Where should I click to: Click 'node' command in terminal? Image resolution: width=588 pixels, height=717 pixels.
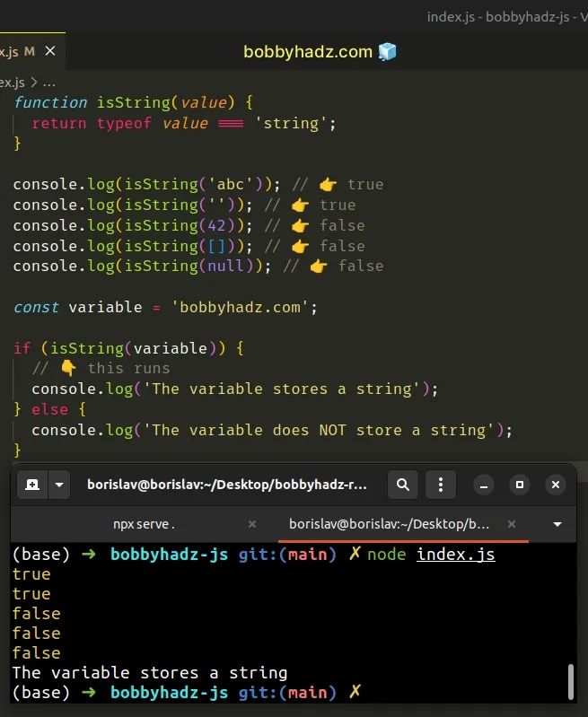click(386, 555)
